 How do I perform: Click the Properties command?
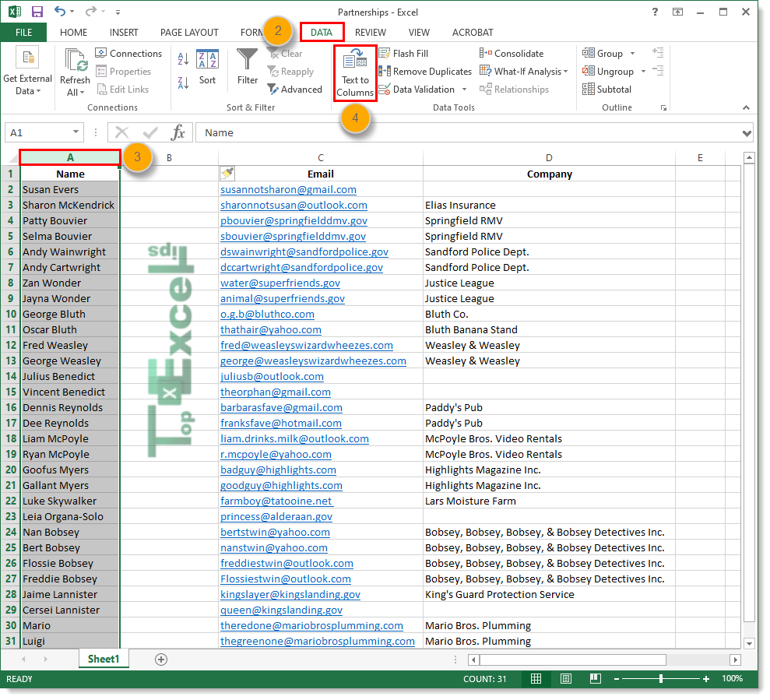123,72
